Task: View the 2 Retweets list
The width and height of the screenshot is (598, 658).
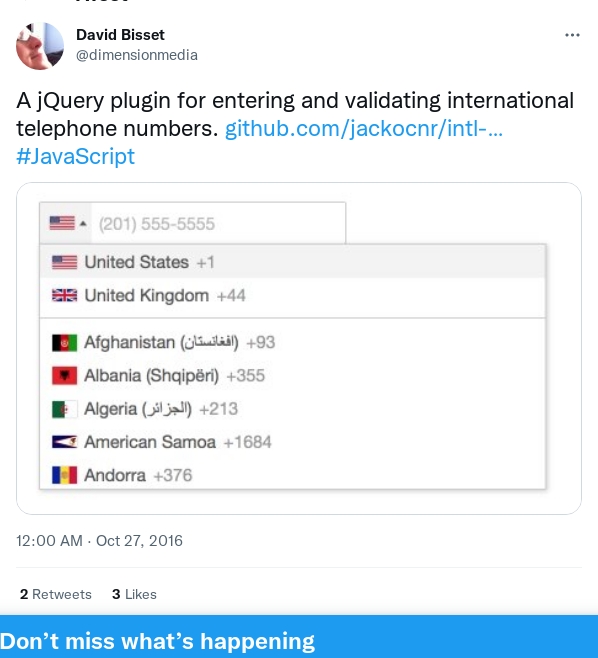Action: coord(55,594)
